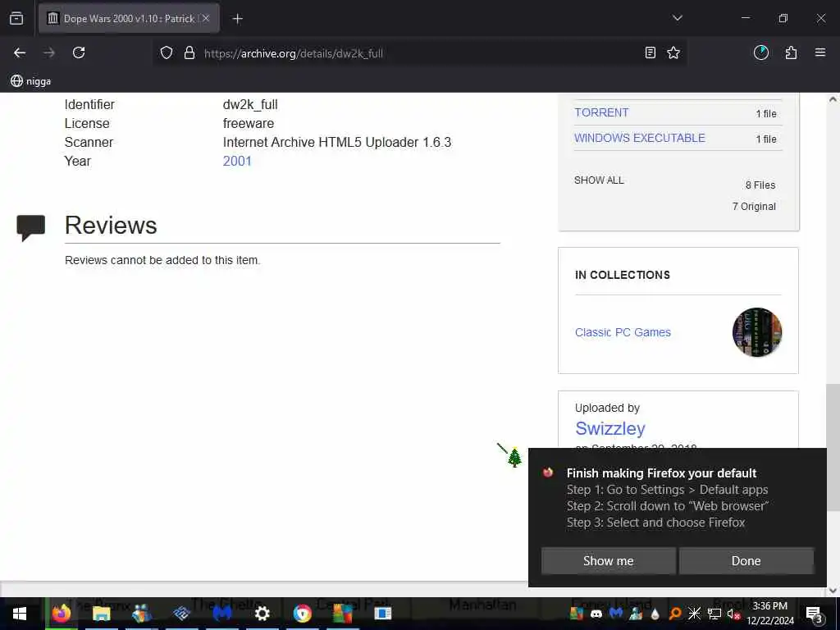The image size is (840, 630).
Task: Open Malwarebytes blue M taskbar icon
Action: click(222, 613)
